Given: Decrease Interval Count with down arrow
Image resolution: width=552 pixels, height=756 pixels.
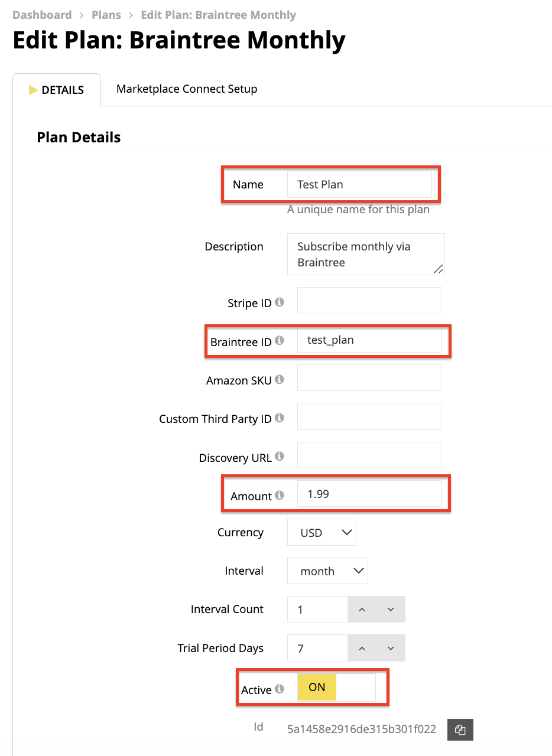Looking at the screenshot, I should coord(391,610).
